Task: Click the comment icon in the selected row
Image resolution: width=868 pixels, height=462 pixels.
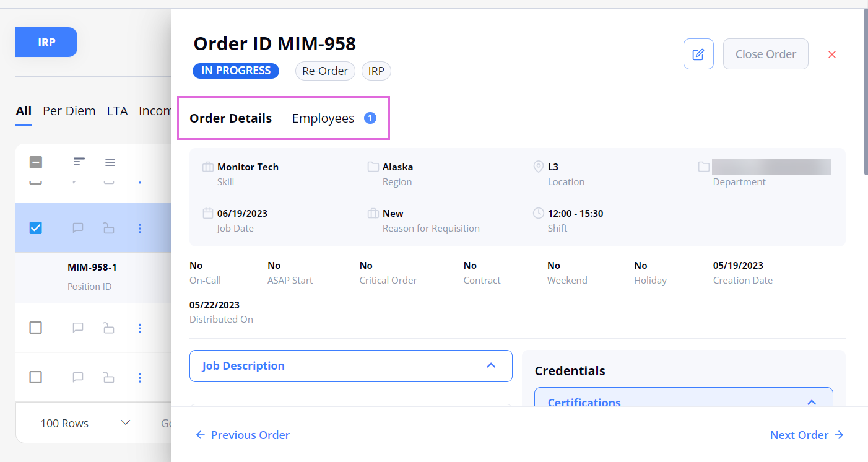Action: tap(78, 228)
